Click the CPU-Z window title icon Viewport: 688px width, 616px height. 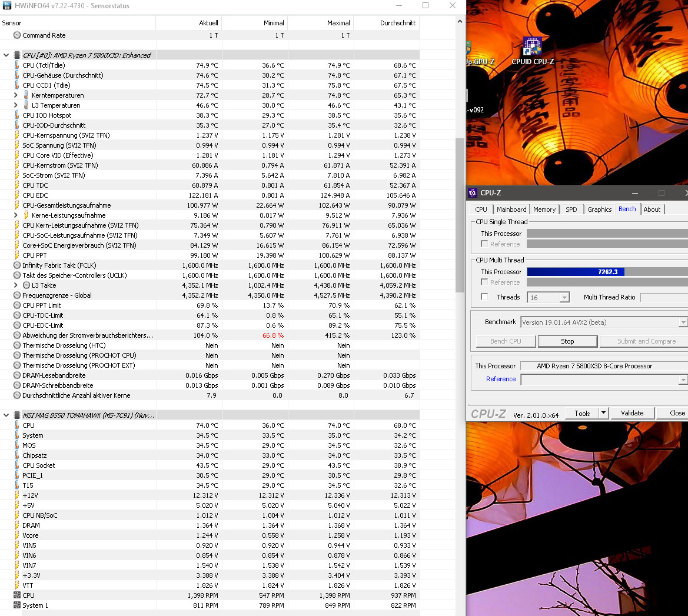click(473, 192)
